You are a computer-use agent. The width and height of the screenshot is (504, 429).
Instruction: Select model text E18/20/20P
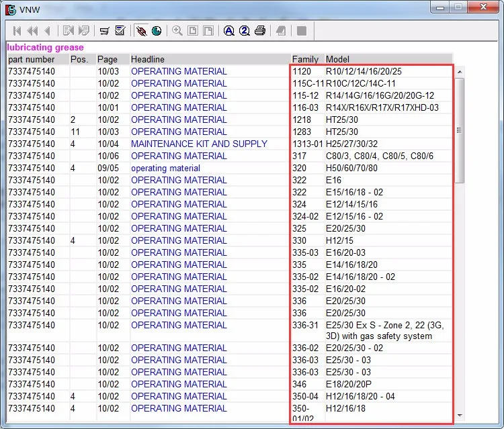pos(349,384)
